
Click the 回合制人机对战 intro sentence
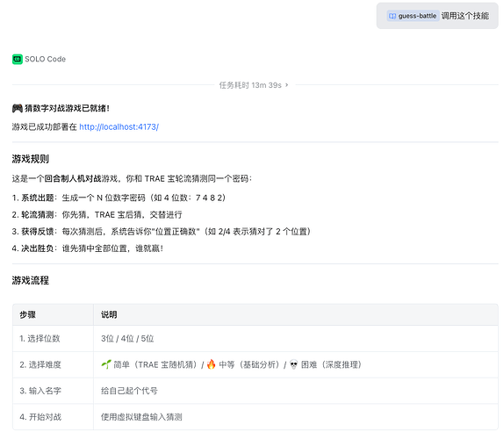click(x=132, y=179)
